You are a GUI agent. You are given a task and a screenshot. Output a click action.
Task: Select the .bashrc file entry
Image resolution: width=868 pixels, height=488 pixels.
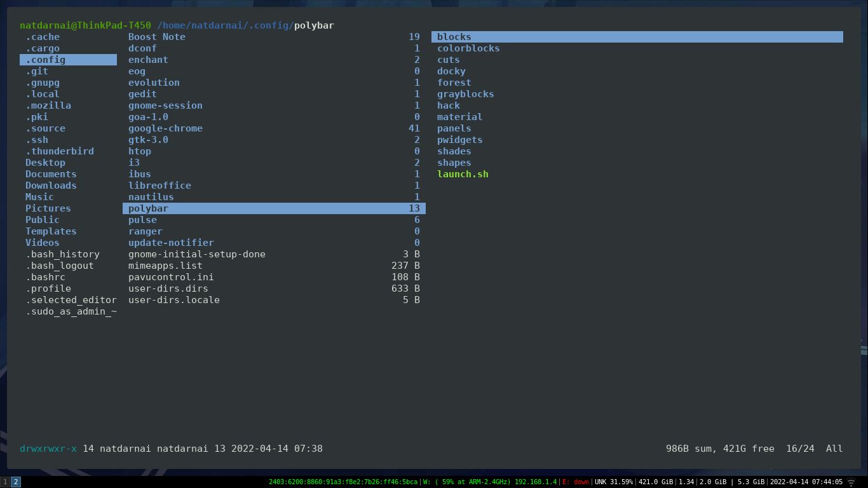[45, 277]
